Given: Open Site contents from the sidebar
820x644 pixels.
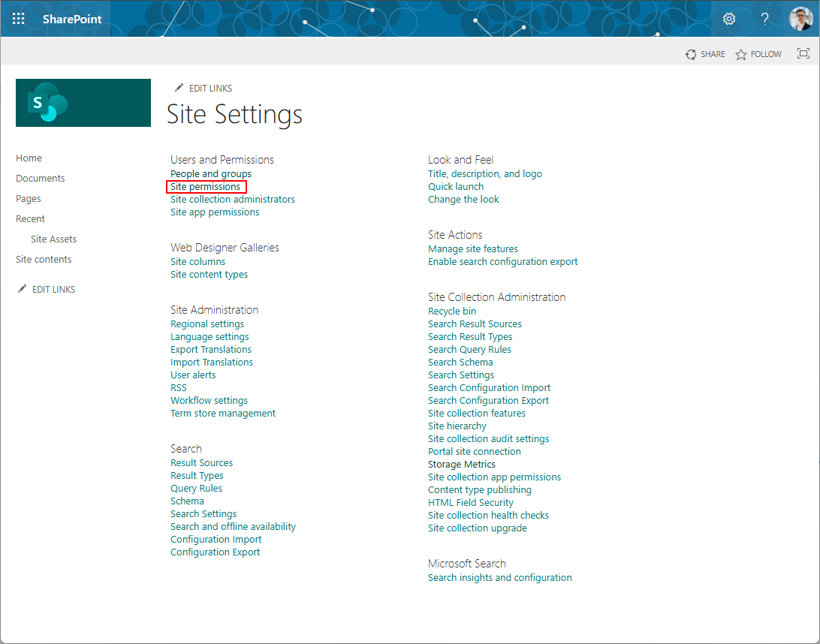Looking at the screenshot, I should (x=44, y=258).
